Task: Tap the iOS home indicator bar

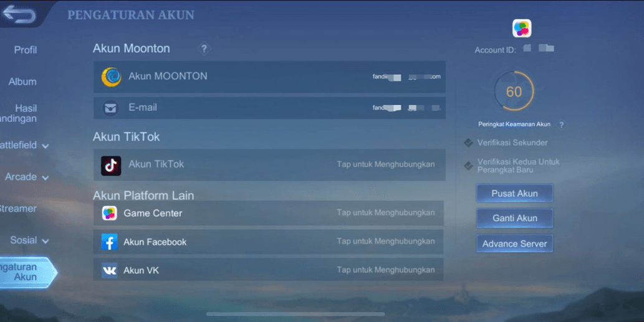Action: (296, 314)
